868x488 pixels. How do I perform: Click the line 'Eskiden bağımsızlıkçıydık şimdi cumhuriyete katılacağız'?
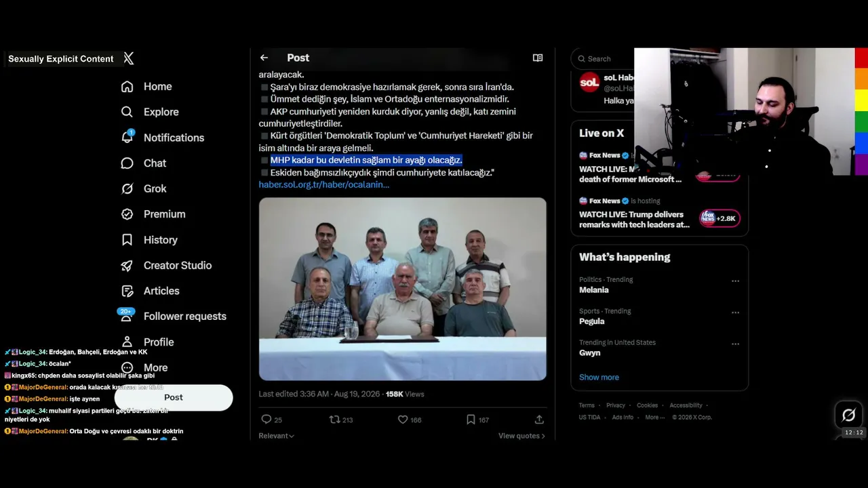[x=382, y=172]
